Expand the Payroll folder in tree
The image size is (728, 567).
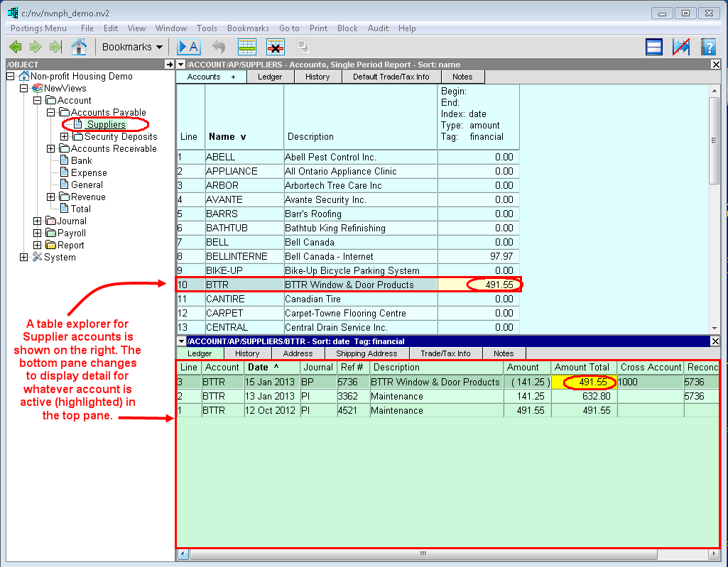pos(38,233)
